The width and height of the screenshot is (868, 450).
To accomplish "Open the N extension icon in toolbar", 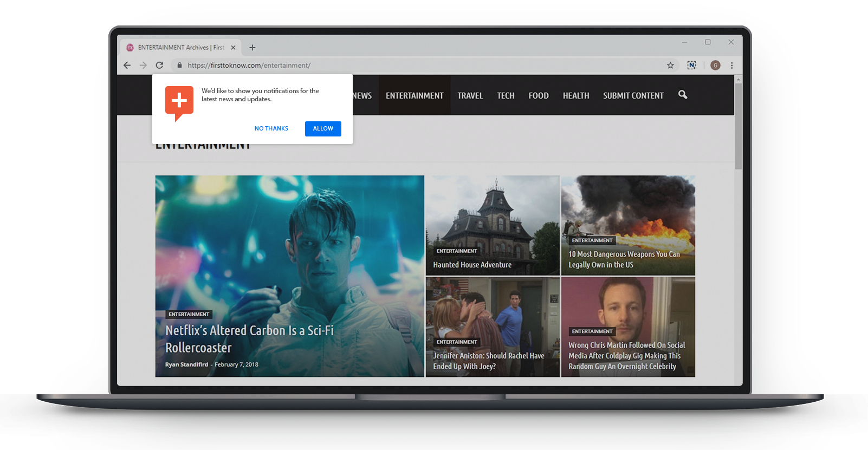I will (691, 65).
